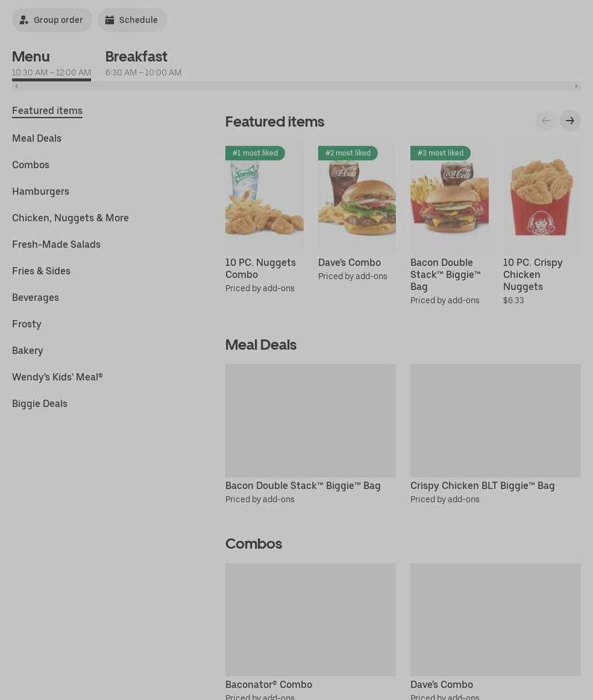This screenshot has width=593, height=700.
Task: Click the menu scrollbar left arrow
Action: pyautogui.click(x=16, y=86)
